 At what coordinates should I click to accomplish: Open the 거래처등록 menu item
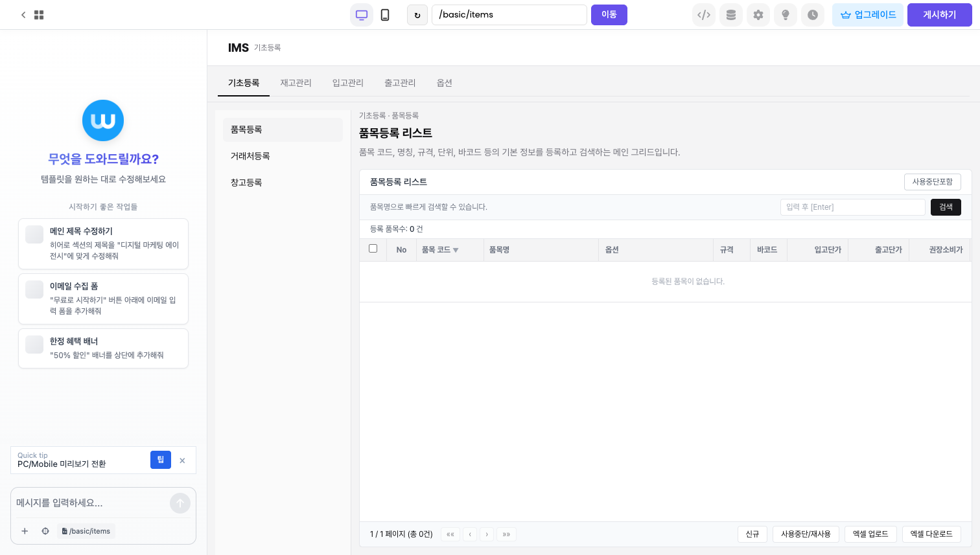click(x=250, y=156)
